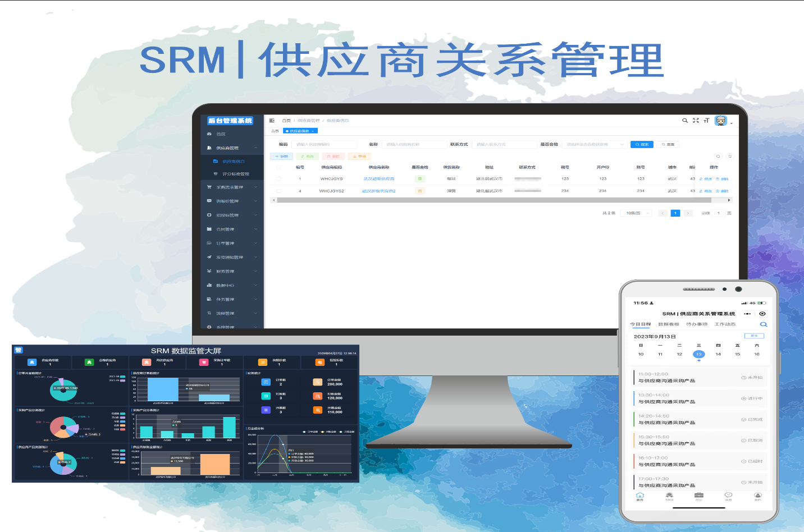Expand the 采购需求管理 sidebar menu
The image size is (804, 532).
[232, 187]
